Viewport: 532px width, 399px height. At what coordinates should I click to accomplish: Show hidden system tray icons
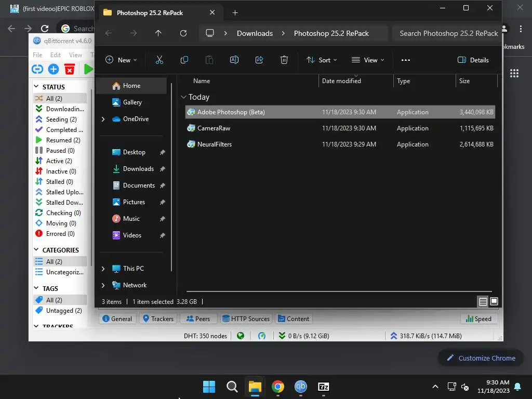(x=435, y=387)
